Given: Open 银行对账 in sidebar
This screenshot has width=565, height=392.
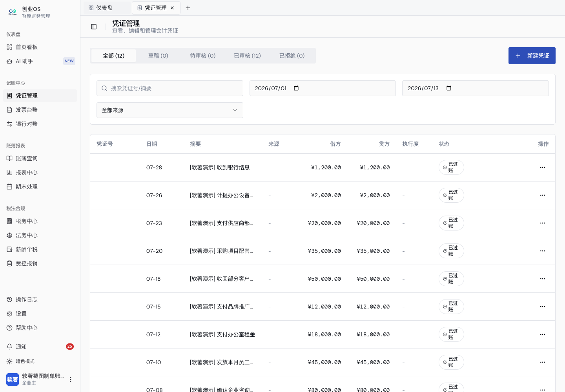Looking at the screenshot, I should coord(40,124).
